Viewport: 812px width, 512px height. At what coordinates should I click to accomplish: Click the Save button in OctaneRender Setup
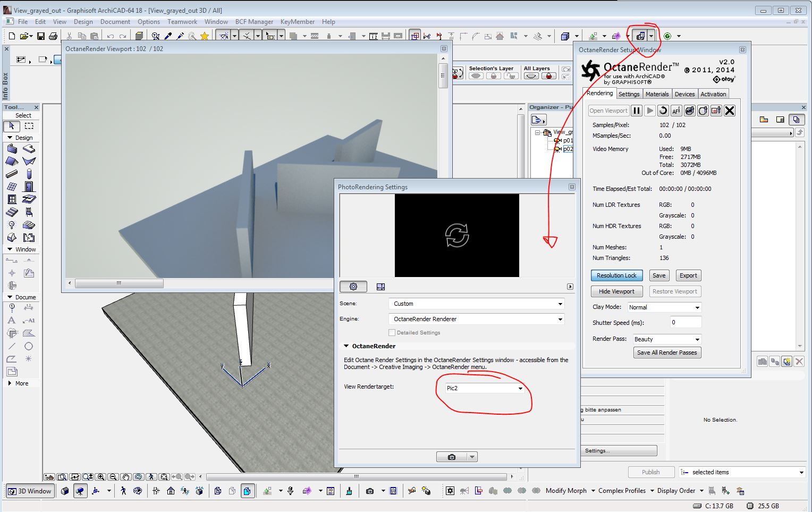[659, 275]
